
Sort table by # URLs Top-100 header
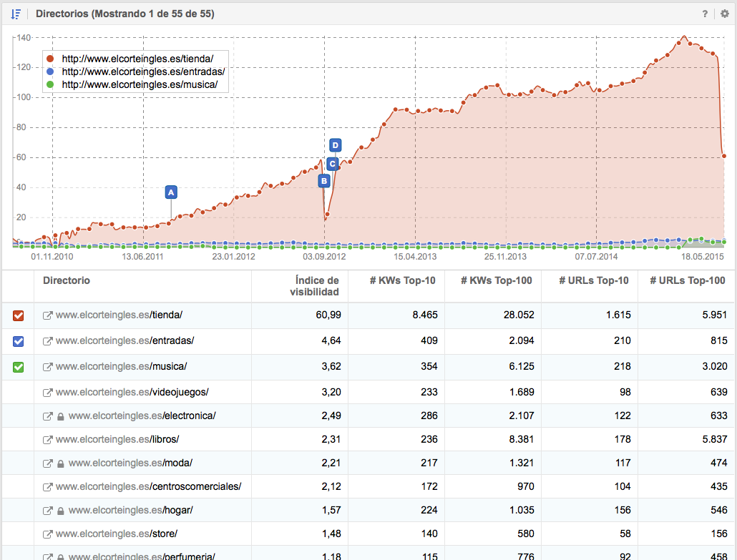687,280
